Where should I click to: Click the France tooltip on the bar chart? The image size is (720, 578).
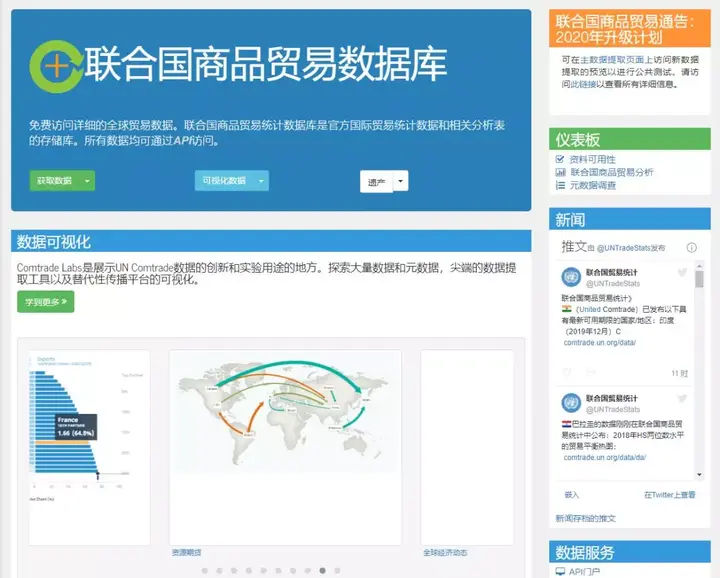click(76, 426)
